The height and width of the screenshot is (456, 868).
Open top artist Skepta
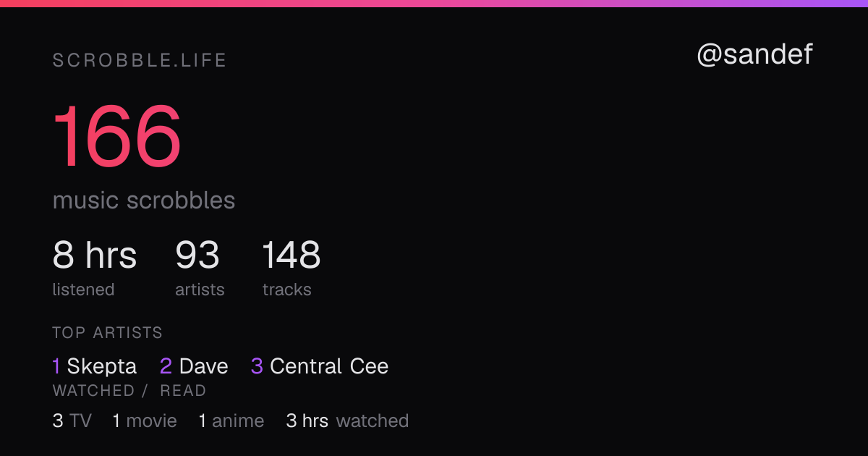[x=102, y=366]
